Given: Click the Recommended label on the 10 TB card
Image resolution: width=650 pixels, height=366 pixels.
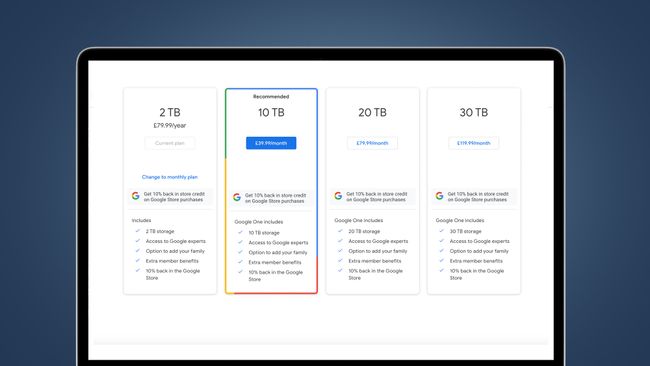Looking at the screenshot, I should [x=271, y=97].
